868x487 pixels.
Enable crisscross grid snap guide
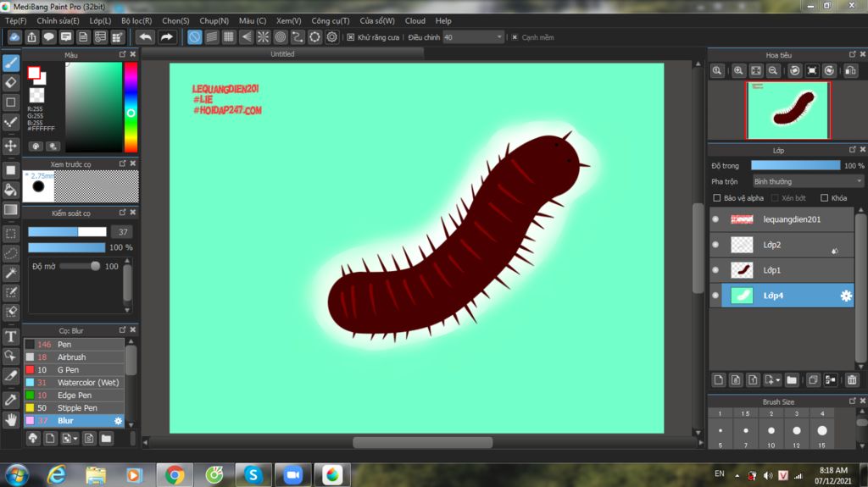[229, 37]
